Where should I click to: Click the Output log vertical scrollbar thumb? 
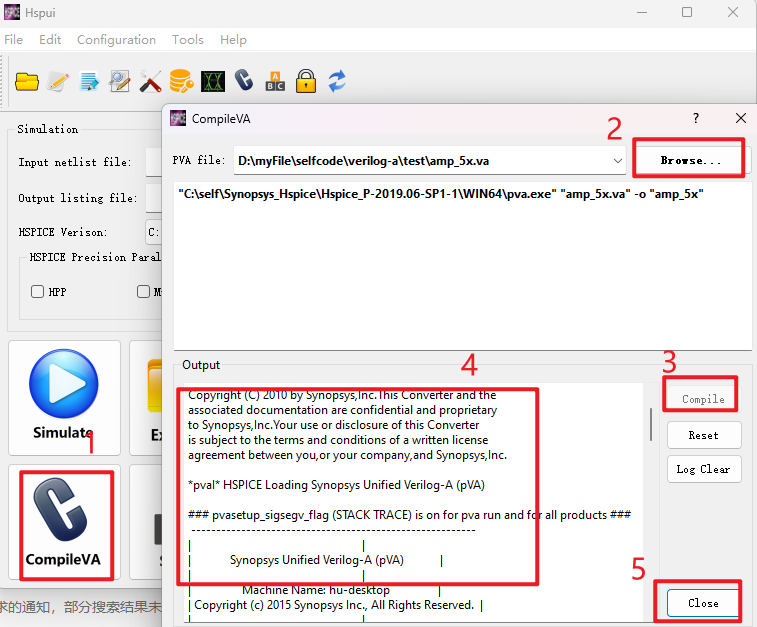pyautogui.click(x=651, y=424)
